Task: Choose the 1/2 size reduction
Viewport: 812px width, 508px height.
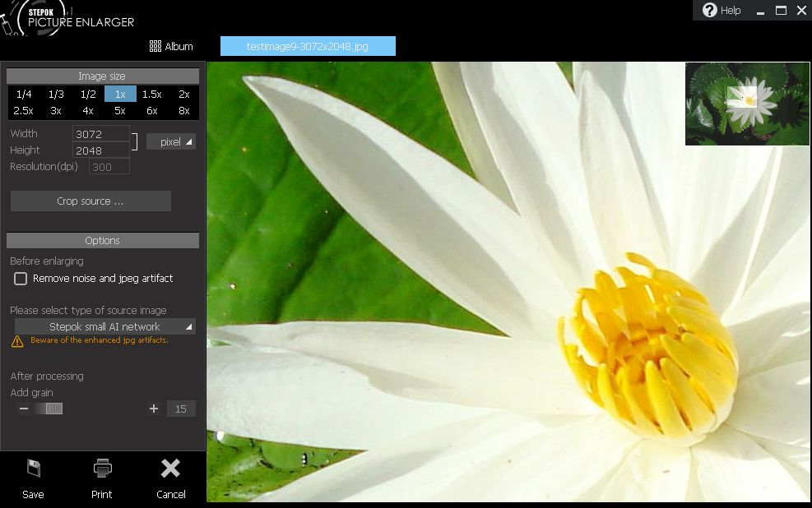Action: 87,94
